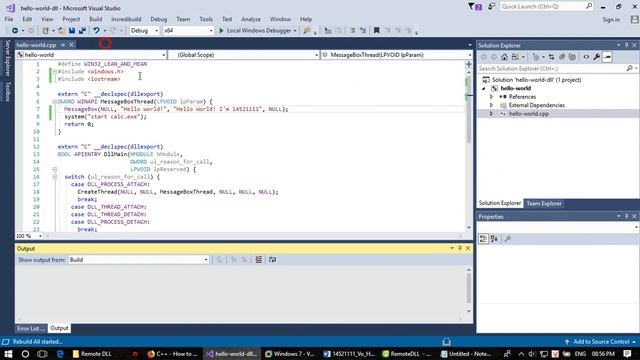Image resolution: width=640 pixels, height=360 pixels.
Task: Open Toolbox side tab
Action: [7, 91]
